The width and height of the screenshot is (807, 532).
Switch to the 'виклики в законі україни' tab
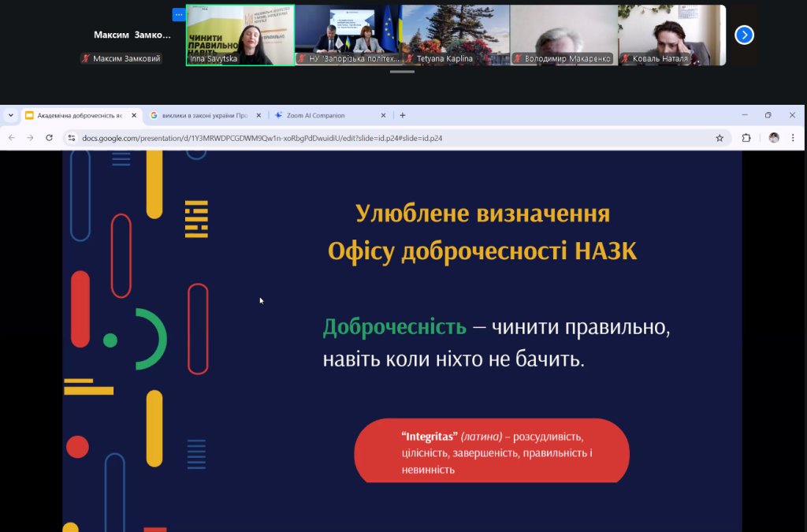[x=203, y=113]
